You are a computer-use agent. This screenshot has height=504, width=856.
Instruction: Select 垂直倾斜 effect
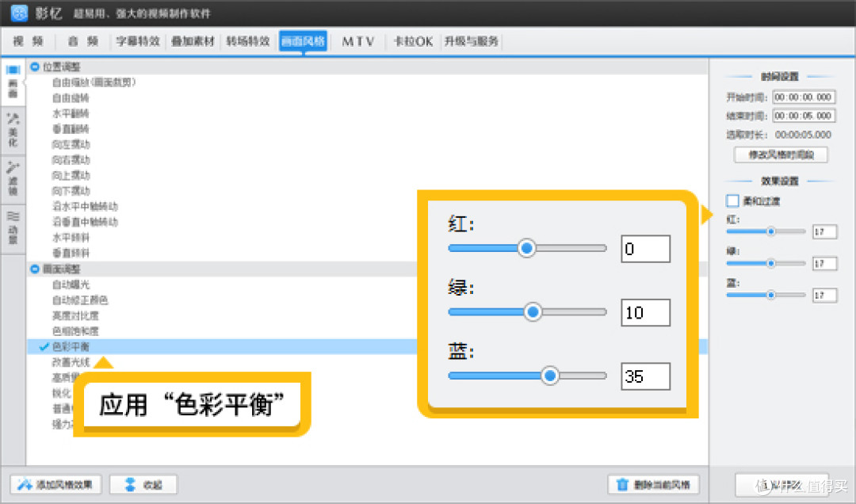coord(71,253)
